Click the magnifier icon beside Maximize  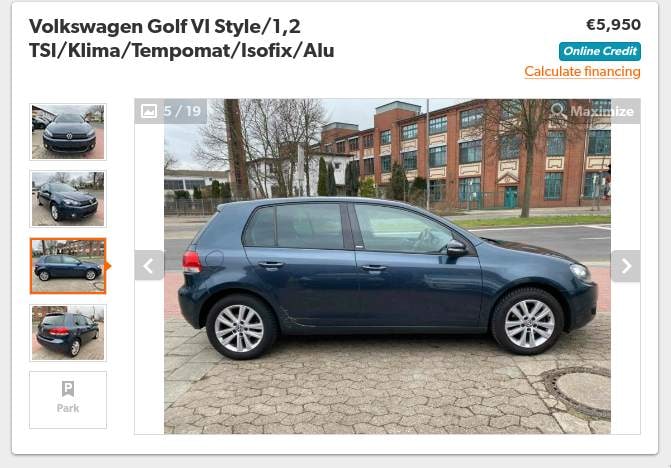pyautogui.click(x=558, y=110)
